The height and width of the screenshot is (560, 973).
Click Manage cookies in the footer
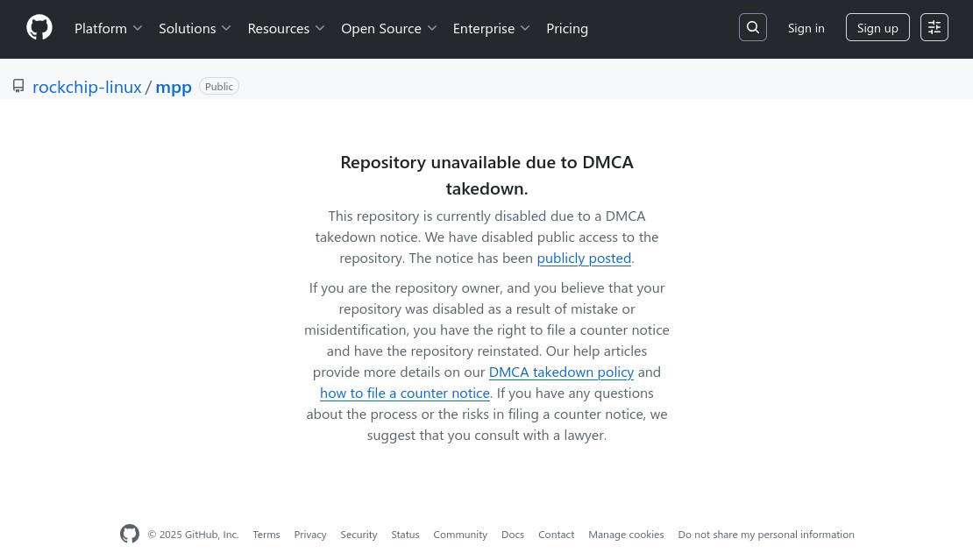coord(626,534)
